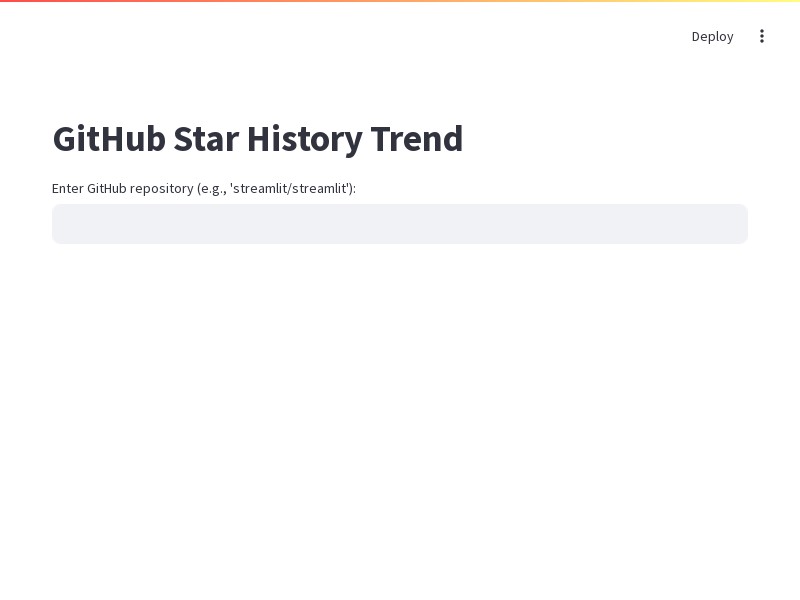Click the word 'GitHub' in the heading
The height and width of the screenshot is (600, 800).
pos(109,139)
